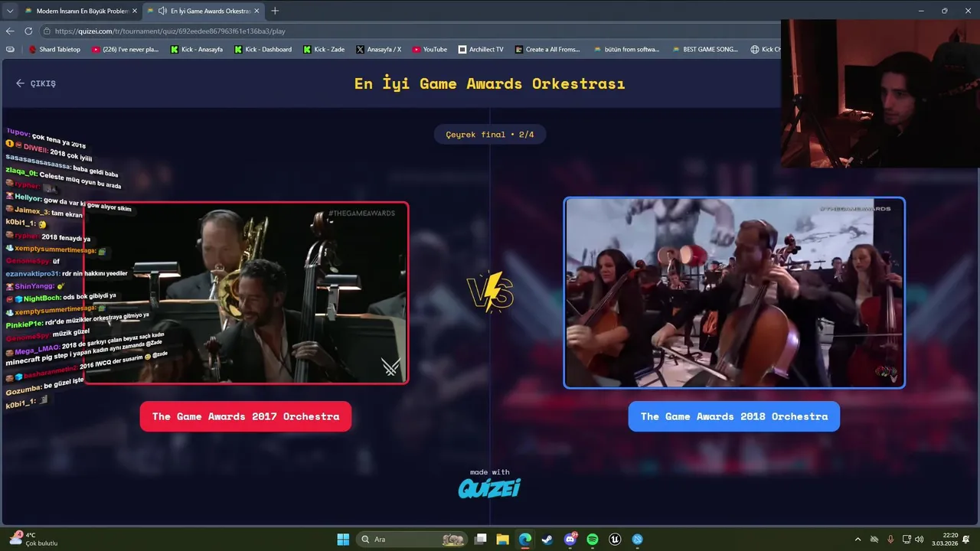The height and width of the screenshot is (551, 980).
Task: Reload the Quizei page
Action: point(28,31)
